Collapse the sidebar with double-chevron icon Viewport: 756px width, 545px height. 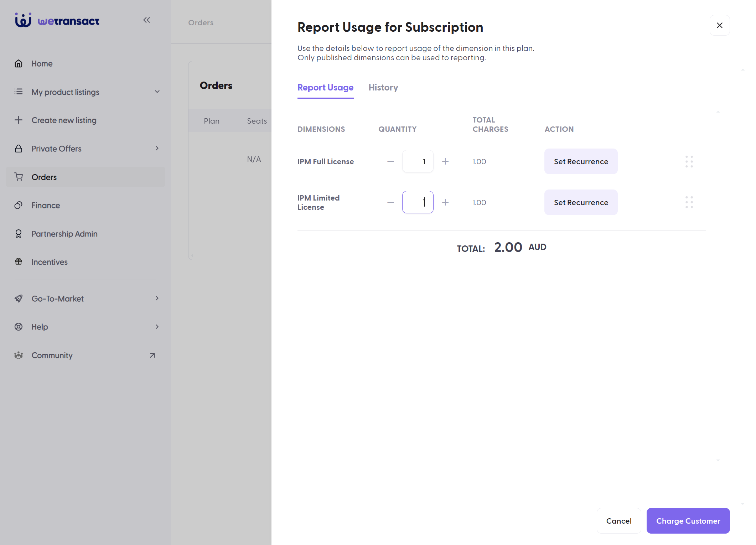[146, 20]
